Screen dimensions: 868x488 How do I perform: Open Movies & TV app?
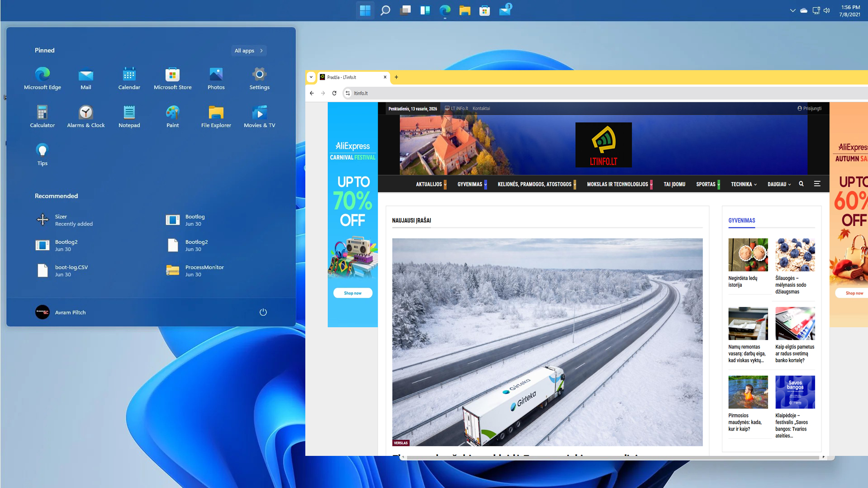pos(259,116)
